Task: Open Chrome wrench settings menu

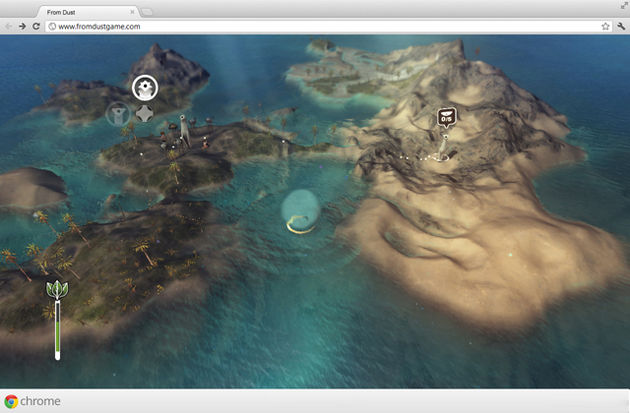Action: click(620, 26)
